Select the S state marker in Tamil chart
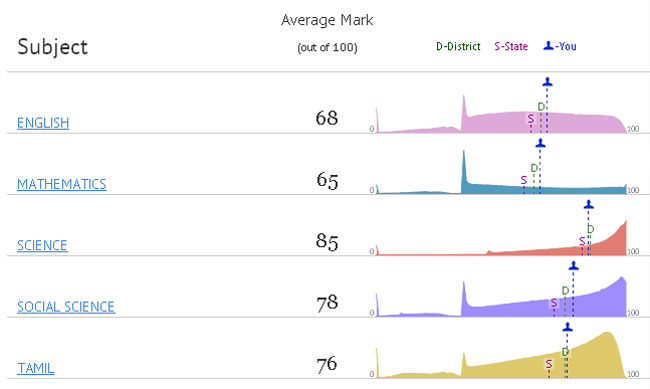 [549, 364]
